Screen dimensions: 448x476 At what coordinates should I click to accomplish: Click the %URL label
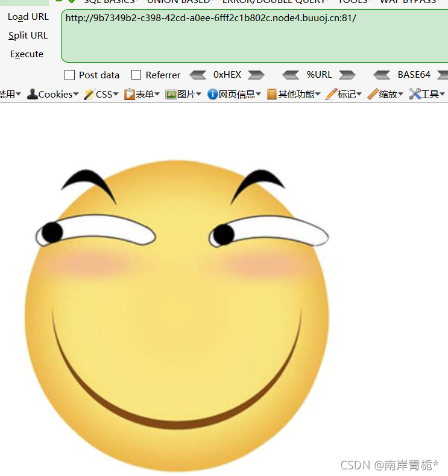(319, 75)
